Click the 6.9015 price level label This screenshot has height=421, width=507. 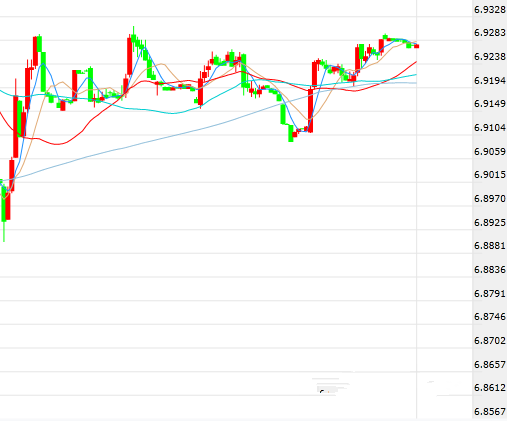coord(490,174)
